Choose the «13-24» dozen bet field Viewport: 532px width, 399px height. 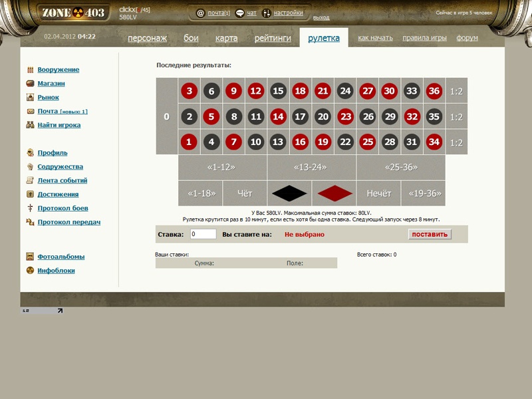click(x=311, y=168)
